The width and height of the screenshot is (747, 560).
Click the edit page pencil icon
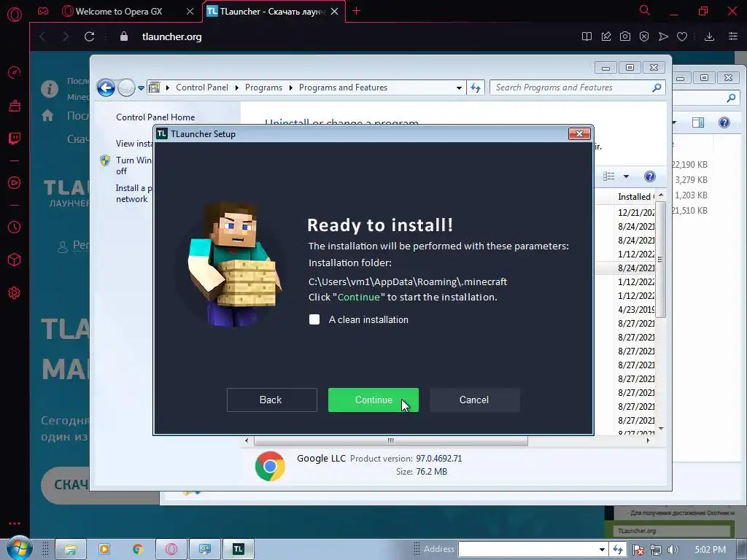click(x=606, y=36)
